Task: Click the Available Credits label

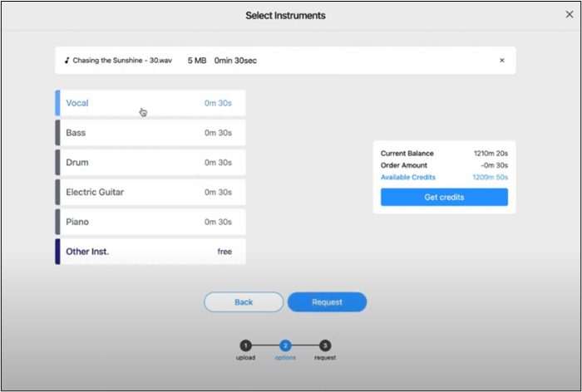Action: [408, 177]
